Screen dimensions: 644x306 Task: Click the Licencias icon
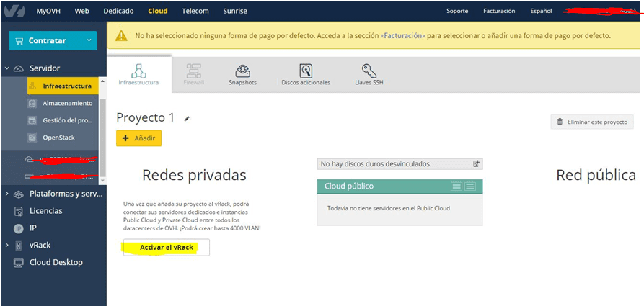(x=19, y=211)
